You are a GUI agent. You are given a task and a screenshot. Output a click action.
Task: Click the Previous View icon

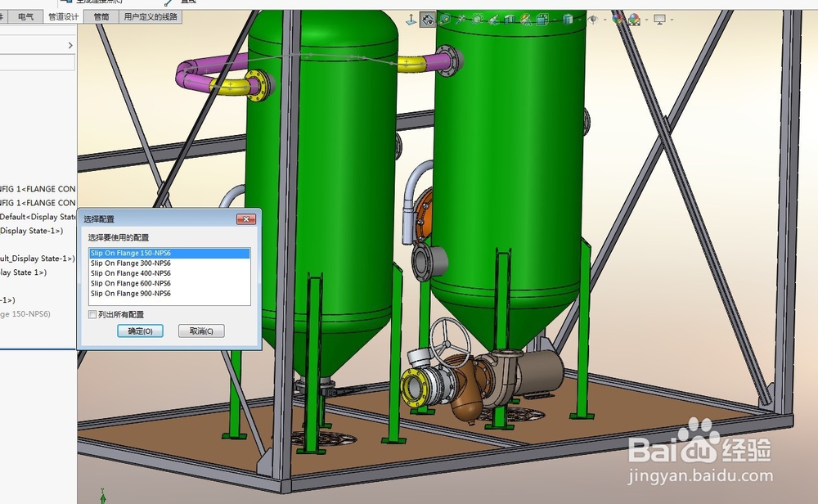[x=493, y=20]
